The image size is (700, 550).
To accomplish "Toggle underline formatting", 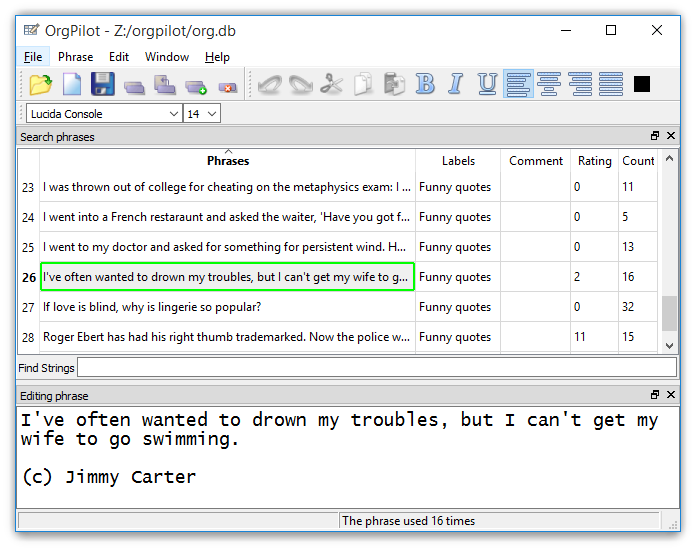I will coord(487,84).
